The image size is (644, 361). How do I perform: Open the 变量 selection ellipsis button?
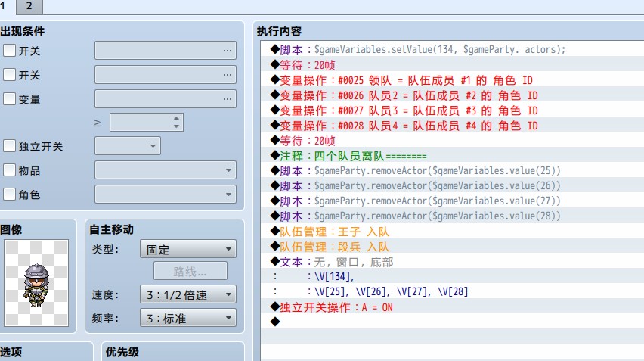point(227,99)
